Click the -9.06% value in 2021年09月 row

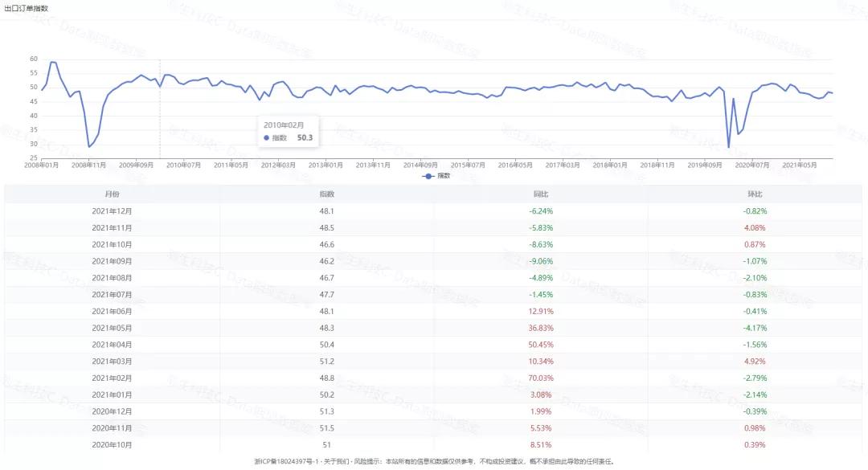541,261
